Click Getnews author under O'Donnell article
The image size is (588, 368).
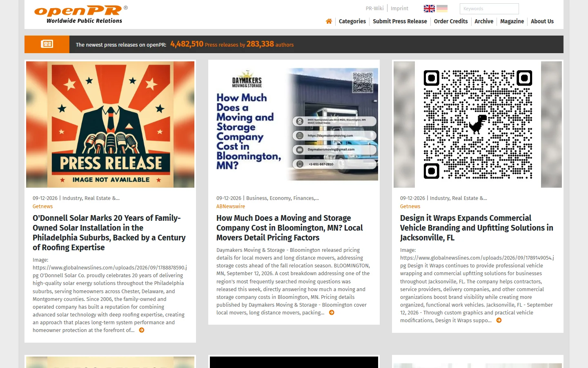(x=42, y=206)
